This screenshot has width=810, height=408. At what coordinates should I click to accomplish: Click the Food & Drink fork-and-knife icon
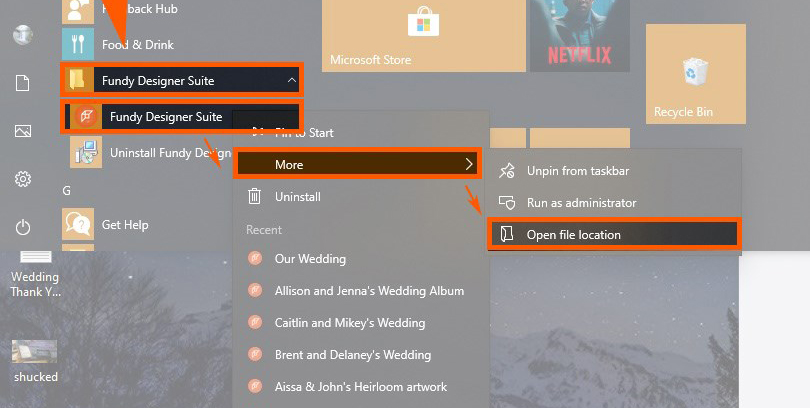point(78,44)
